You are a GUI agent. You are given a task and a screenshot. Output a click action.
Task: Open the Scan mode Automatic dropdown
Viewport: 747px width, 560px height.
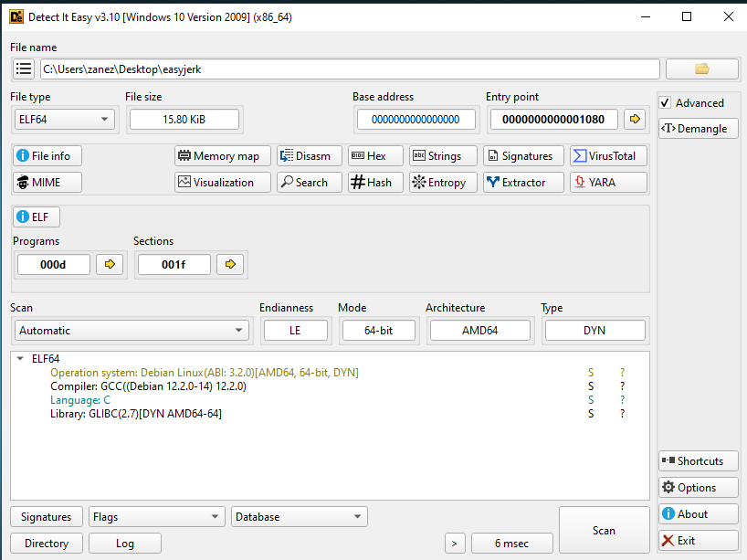click(x=132, y=331)
